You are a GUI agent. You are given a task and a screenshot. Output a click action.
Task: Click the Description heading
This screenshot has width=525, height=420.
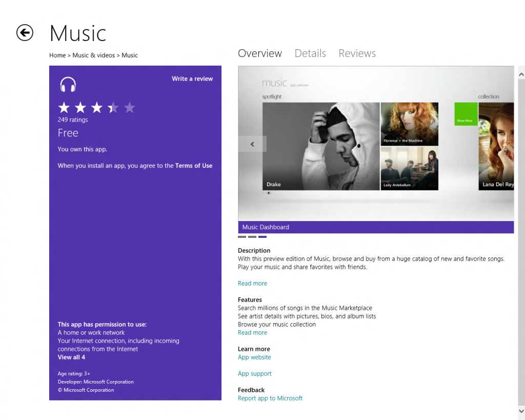[254, 251]
